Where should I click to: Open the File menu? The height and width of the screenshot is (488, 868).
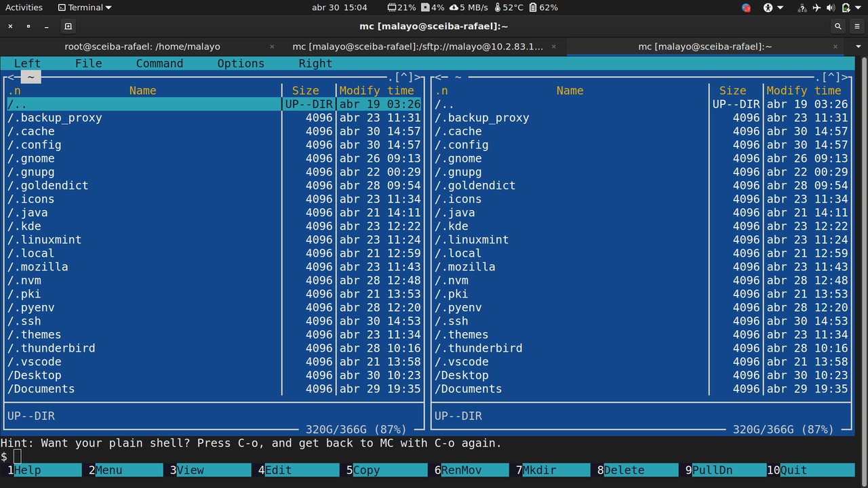coord(88,64)
